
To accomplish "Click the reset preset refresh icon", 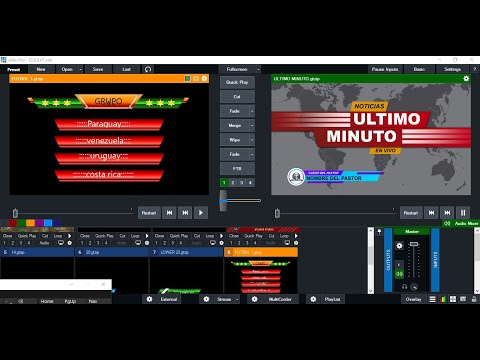I will (x=148, y=69).
